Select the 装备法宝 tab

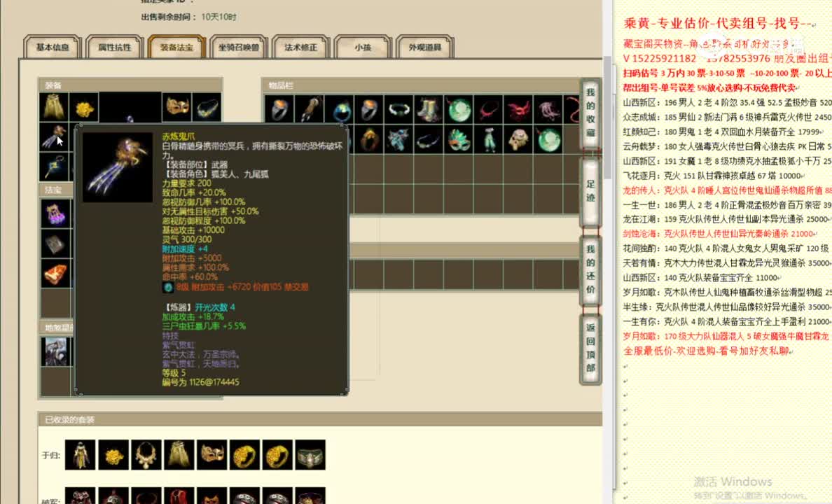click(176, 47)
